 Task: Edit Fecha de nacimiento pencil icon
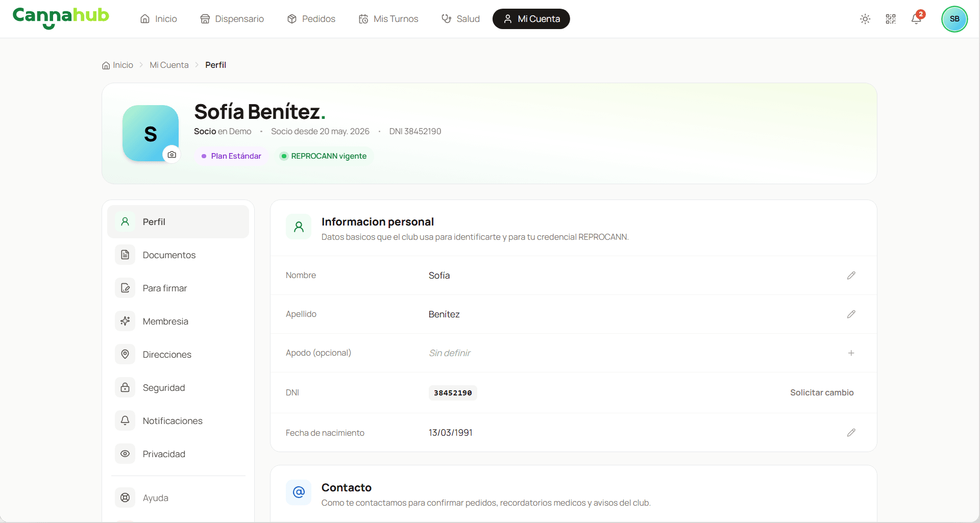(x=851, y=433)
